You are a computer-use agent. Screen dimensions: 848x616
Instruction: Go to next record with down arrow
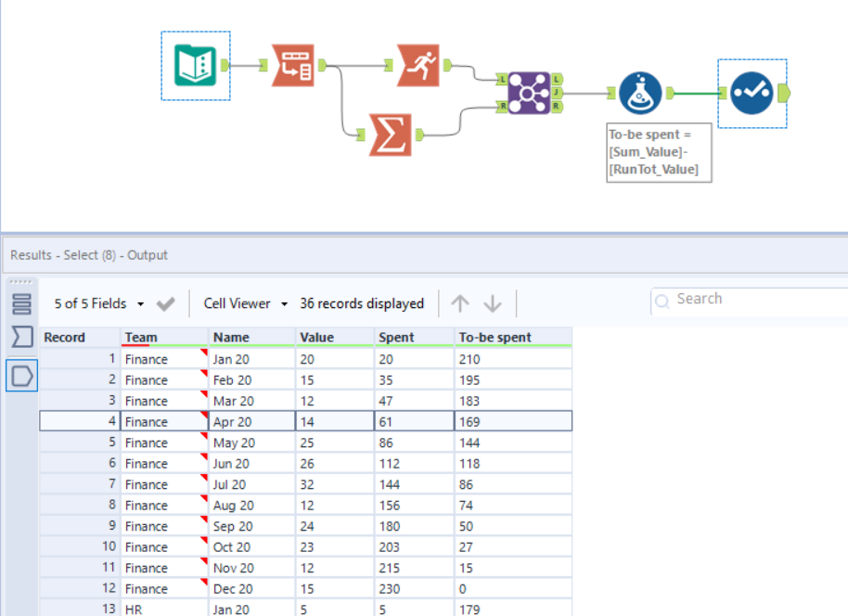(493, 303)
